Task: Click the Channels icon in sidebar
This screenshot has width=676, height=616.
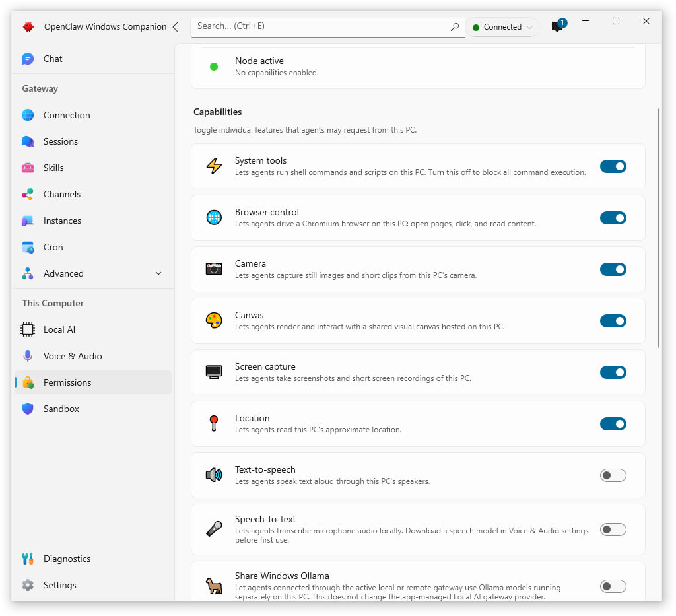Action: click(28, 194)
